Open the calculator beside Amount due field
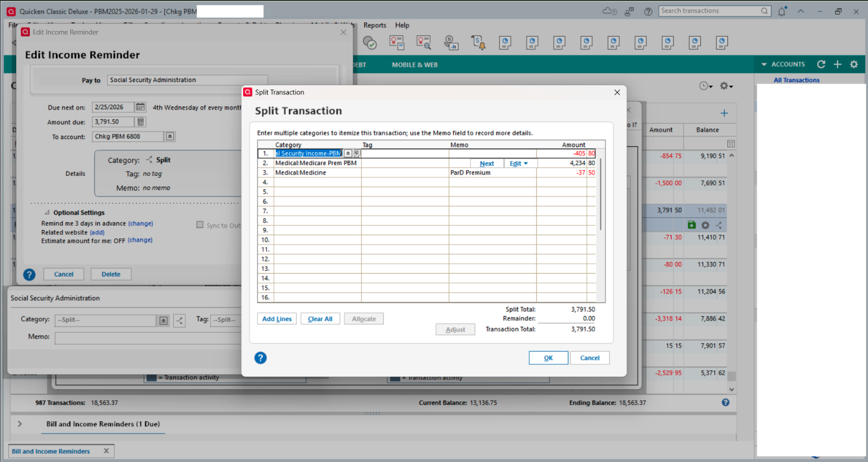Viewport: 868px width, 462px height. pyautogui.click(x=141, y=122)
